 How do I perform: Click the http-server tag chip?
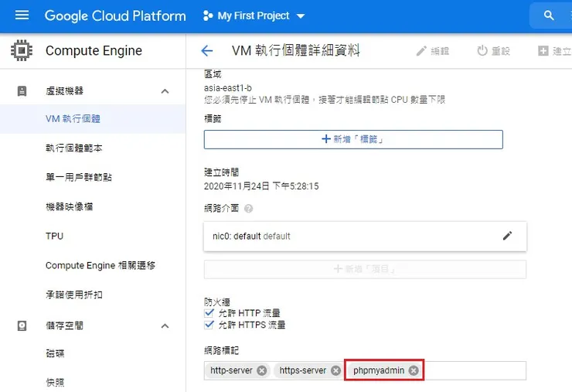(237, 370)
